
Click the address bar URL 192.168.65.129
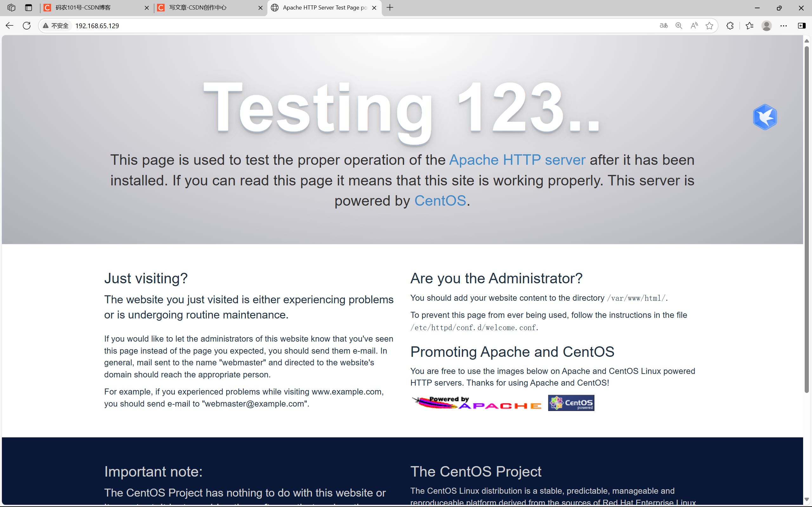click(x=97, y=26)
